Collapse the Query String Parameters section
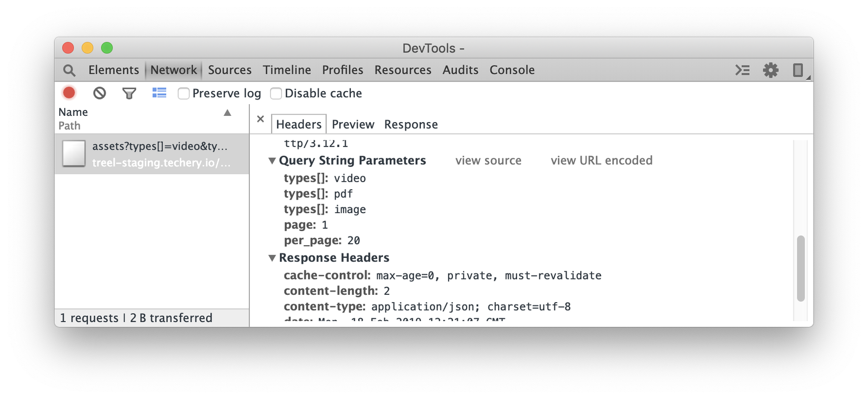868x399 pixels. click(x=272, y=161)
